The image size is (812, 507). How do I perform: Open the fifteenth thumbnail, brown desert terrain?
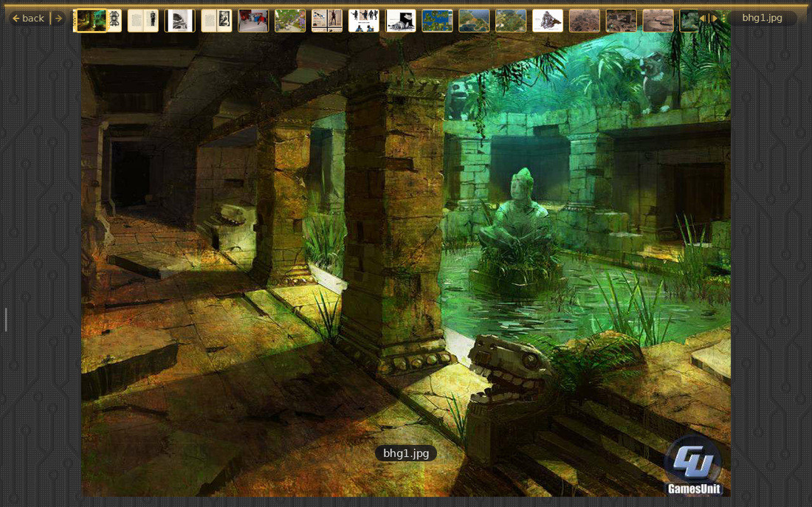point(584,21)
